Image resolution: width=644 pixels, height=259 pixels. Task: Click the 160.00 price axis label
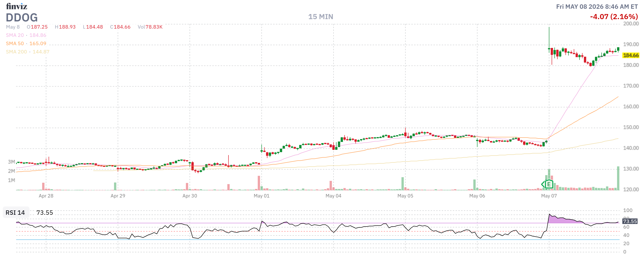(x=631, y=107)
